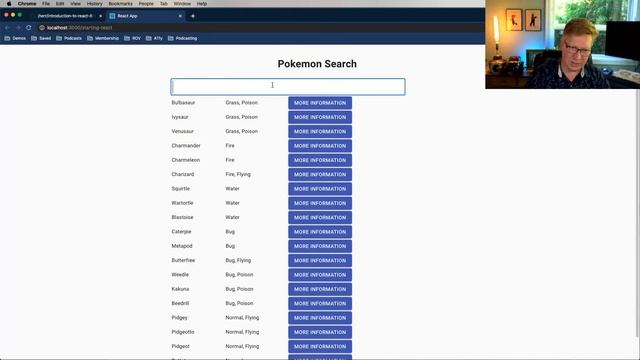Show more information for Blastoise

(x=320, y=218)
